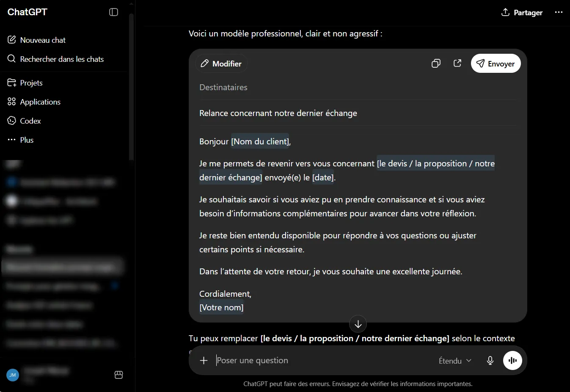The width and height of the screenshot is (570, 392).
Task: Click the Destinataires field
Action: [x=358, y=87]
